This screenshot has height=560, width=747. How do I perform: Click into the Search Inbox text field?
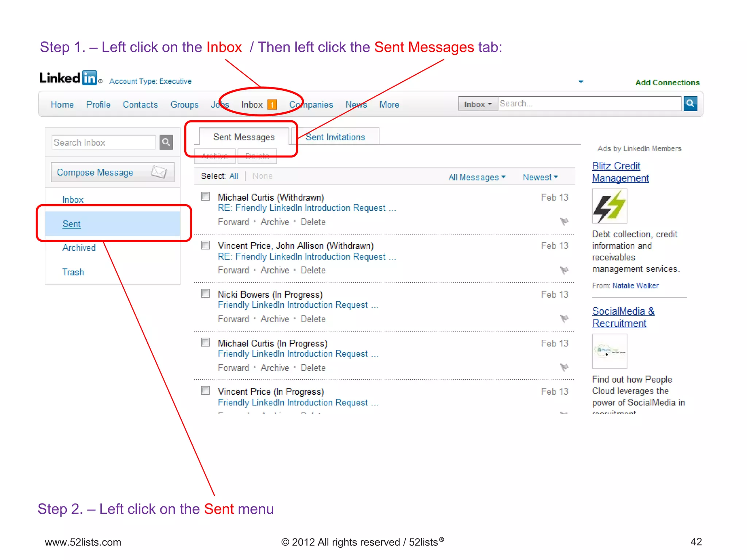pyautogui.click(x=104, y=143)
